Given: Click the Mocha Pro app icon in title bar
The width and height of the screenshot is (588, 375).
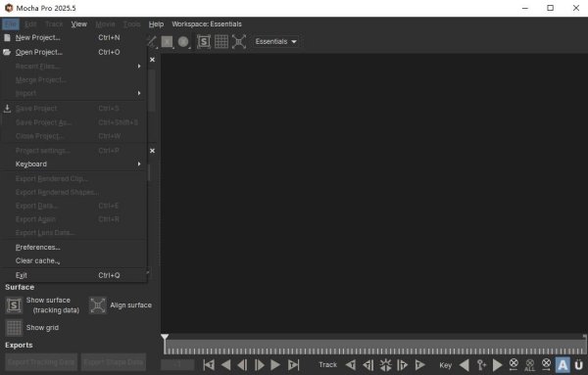Looking at the screenshot, I should 9,8.
